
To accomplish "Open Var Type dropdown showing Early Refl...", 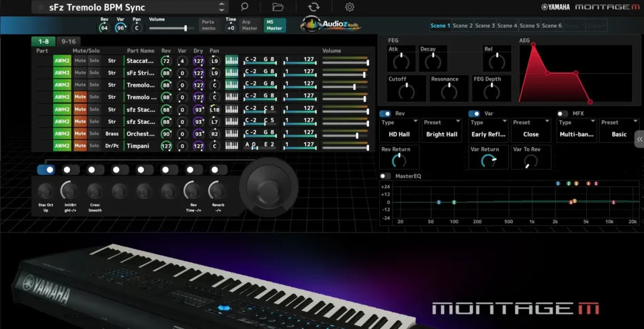I will [488, 130].
